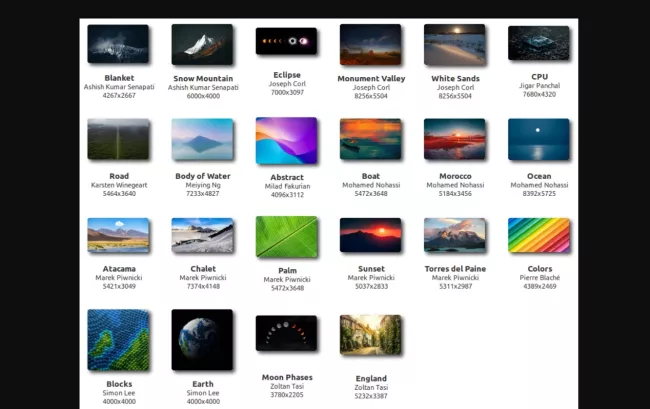The width and height of the screenshot is (650, 409).
Task: Open the Road wallpaper thumbnail
Action: click(118, 140)
